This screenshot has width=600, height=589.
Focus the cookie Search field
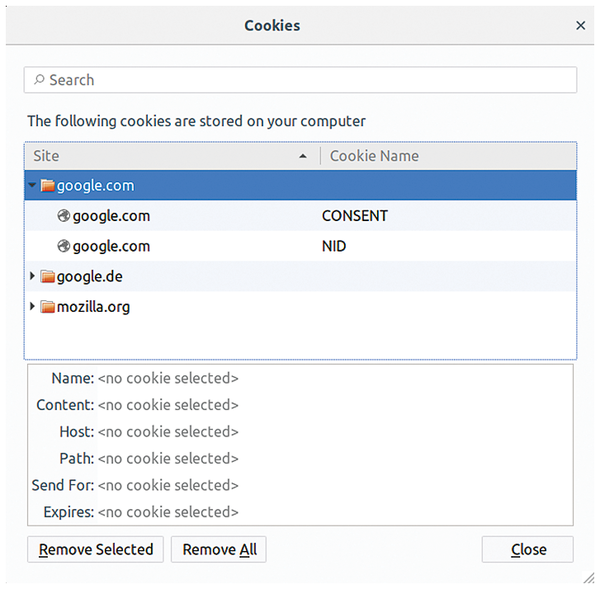[x=300, y=80]
